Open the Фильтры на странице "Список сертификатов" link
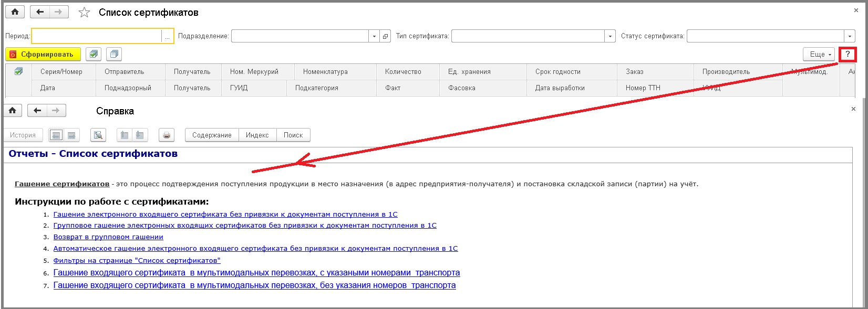This screenshot has height=309, width=868. pos(137,261)
